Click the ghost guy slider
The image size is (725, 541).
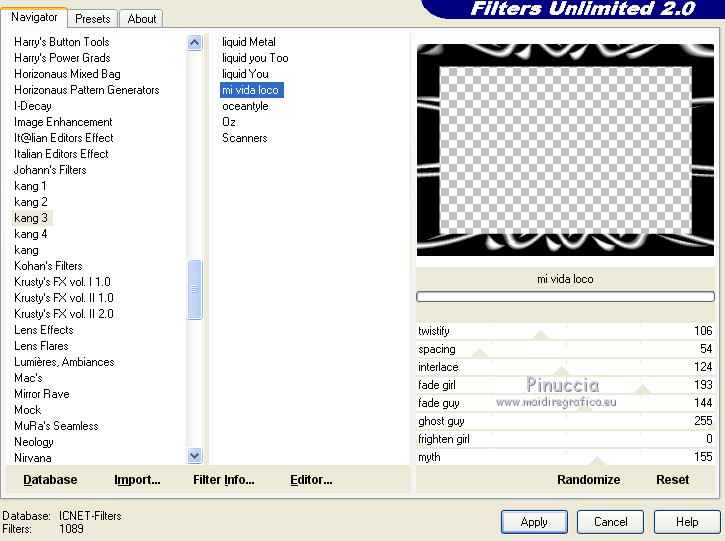(x=565, y=421)
